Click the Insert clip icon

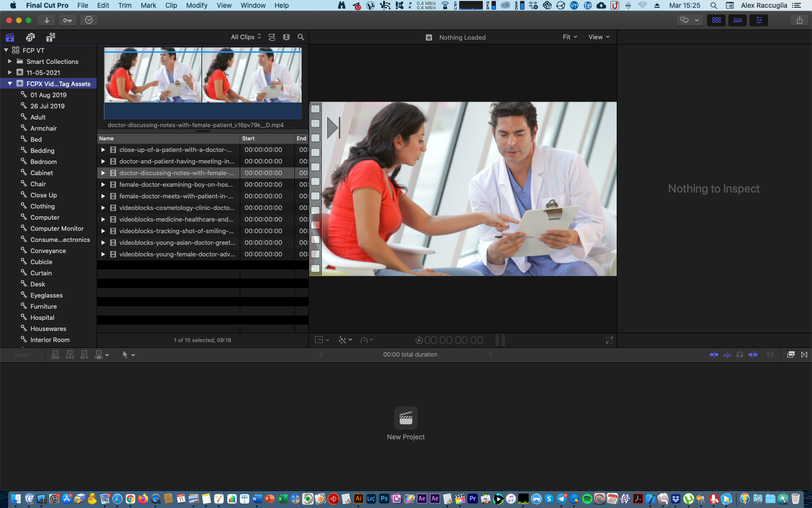pos(70,355)
